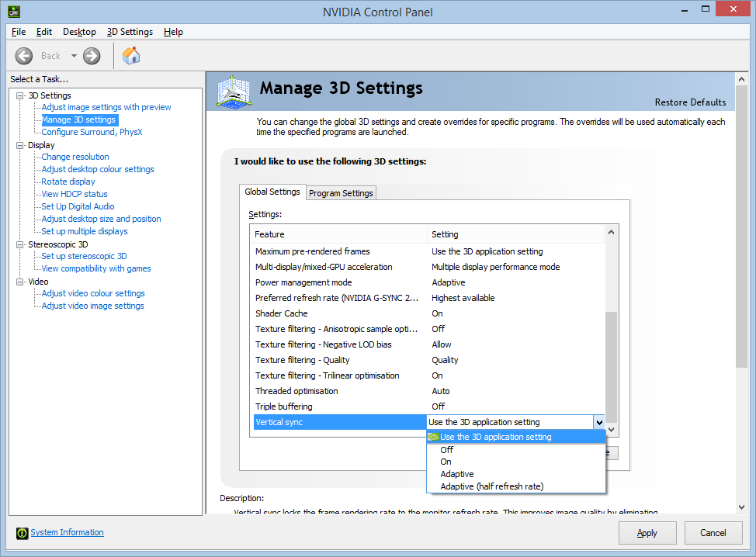
Task: Open Adjust video colour settings
Action: pos(93,293)
